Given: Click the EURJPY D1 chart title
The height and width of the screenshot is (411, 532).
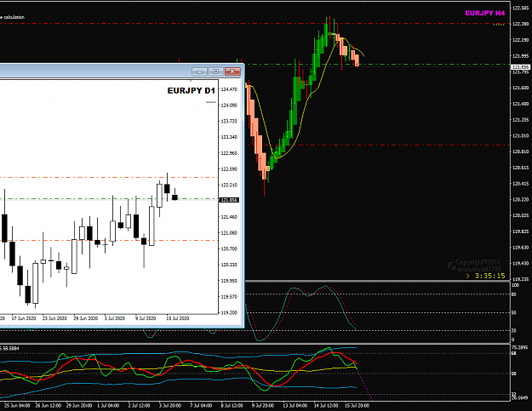Looking at the screenshot, I should (x=191, y=91).
